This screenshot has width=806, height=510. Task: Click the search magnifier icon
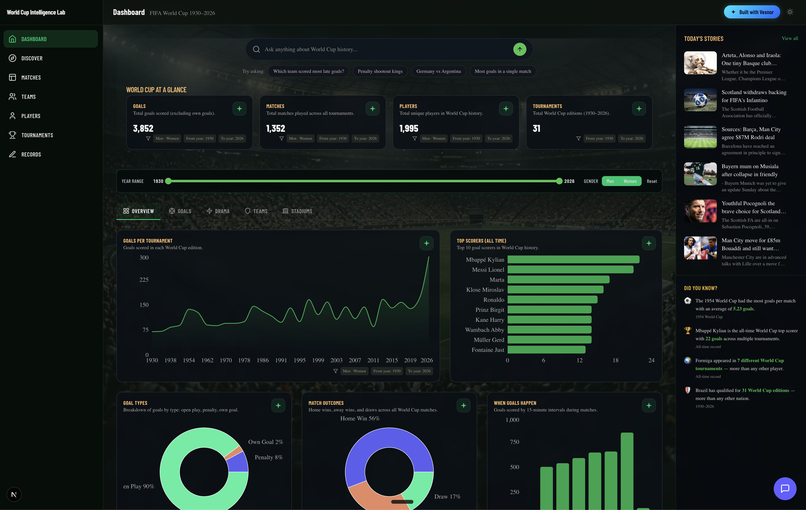(256, 49)
